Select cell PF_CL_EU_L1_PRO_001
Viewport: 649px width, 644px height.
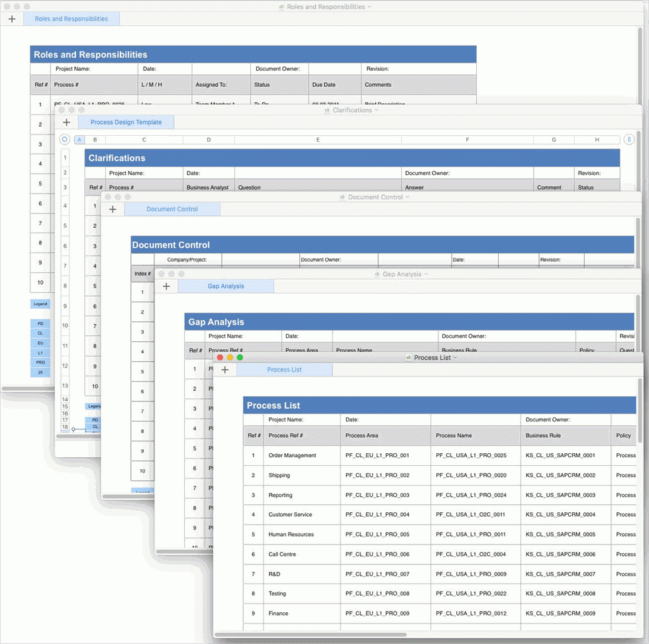pos(385,455)
